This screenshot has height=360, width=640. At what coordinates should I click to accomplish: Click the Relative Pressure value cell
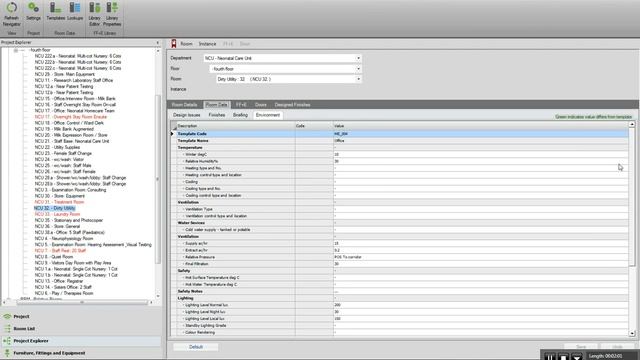(x=481, y=257)
